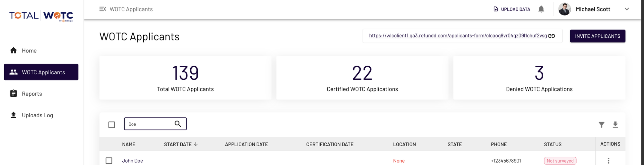The height and width of the screenshot is (165, 644).
Task: Click the Application Date column header
Action: click(x=246, y=144)
